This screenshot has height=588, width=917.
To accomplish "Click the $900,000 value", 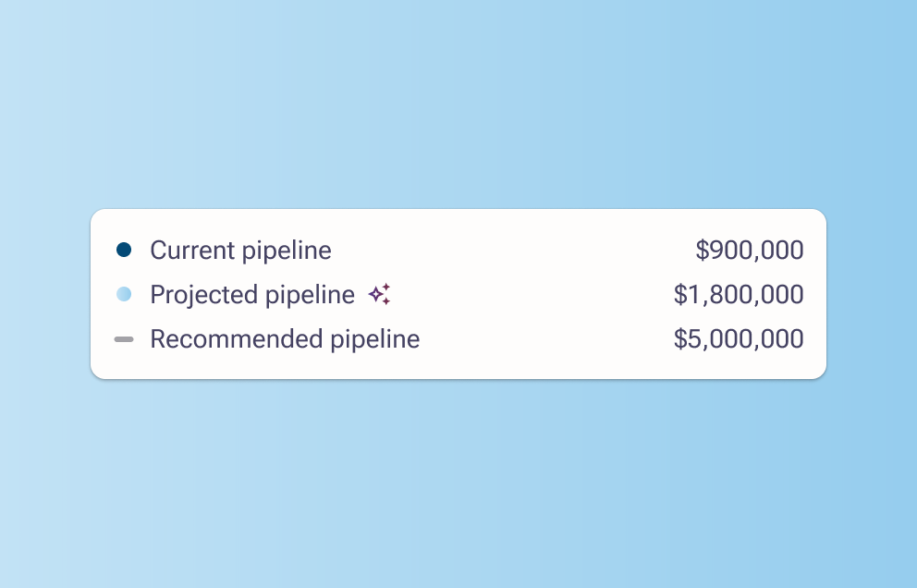I will [749, 251].
